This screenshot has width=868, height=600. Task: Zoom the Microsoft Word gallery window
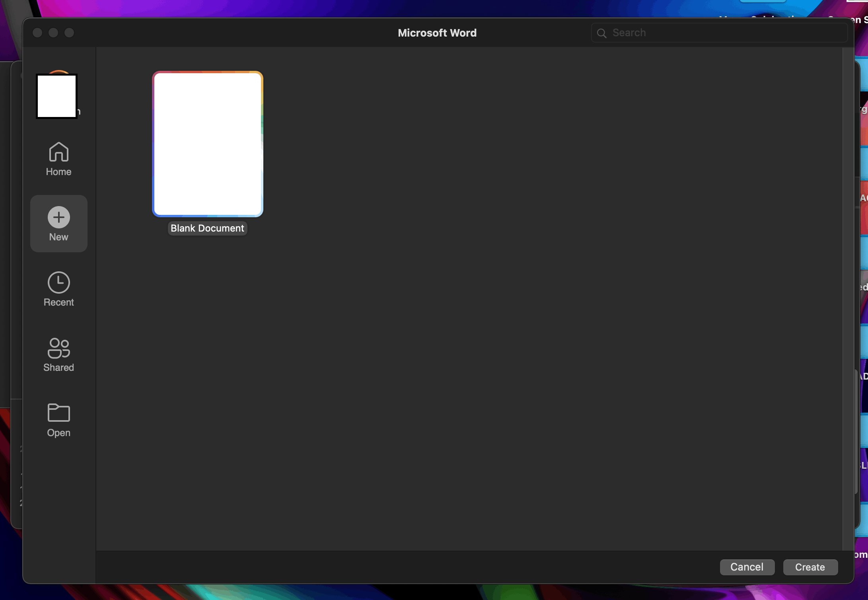(x=69, y=33)
